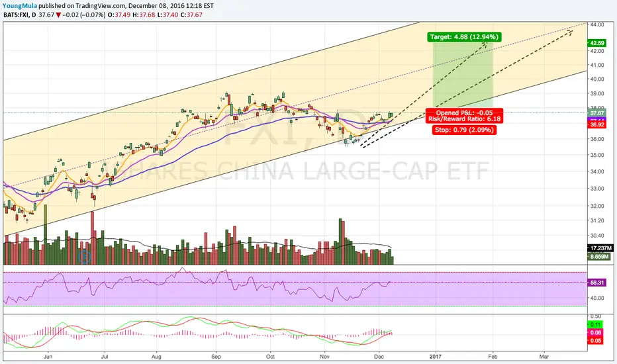
Task: Click the Jun label on time axis
Action: point(48,357)
